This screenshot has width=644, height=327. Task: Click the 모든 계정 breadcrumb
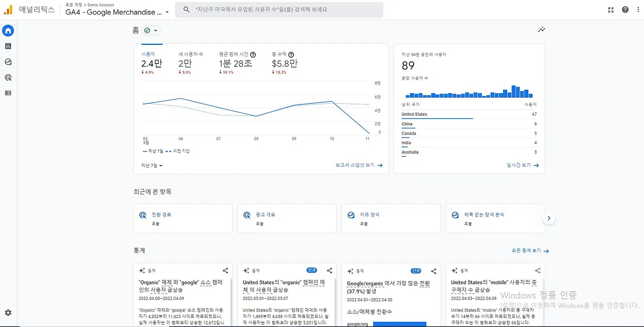point(73,5)
